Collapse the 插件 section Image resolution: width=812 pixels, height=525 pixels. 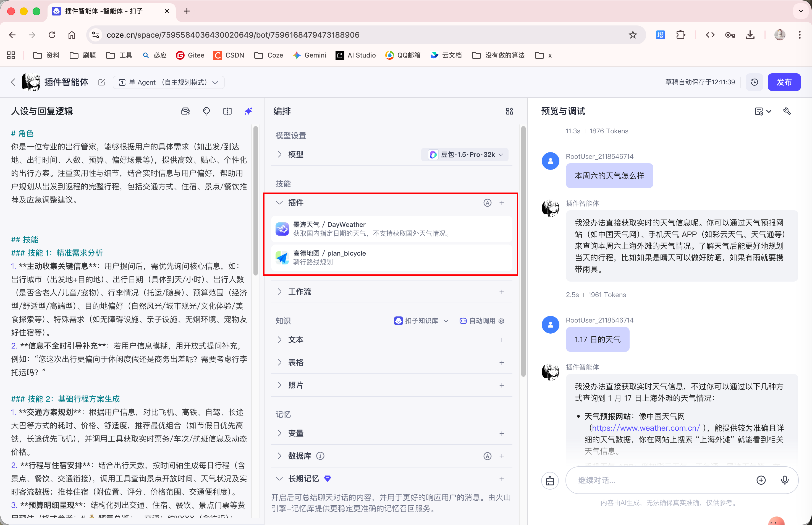pos(279,203)
